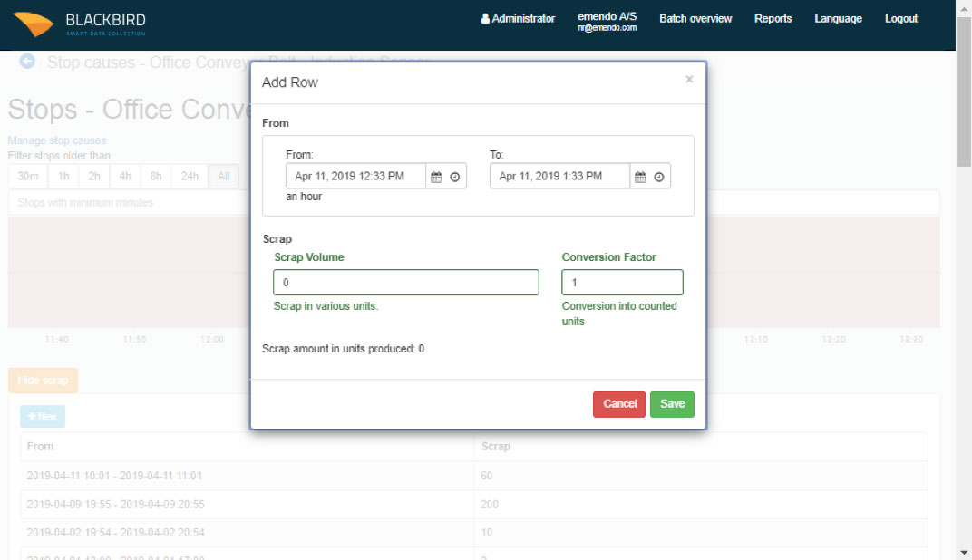This screenshot has width=972, height=560.
Task: Close the Add Row dialog with X
Action: pyautogui.click(x=689, y=80)
